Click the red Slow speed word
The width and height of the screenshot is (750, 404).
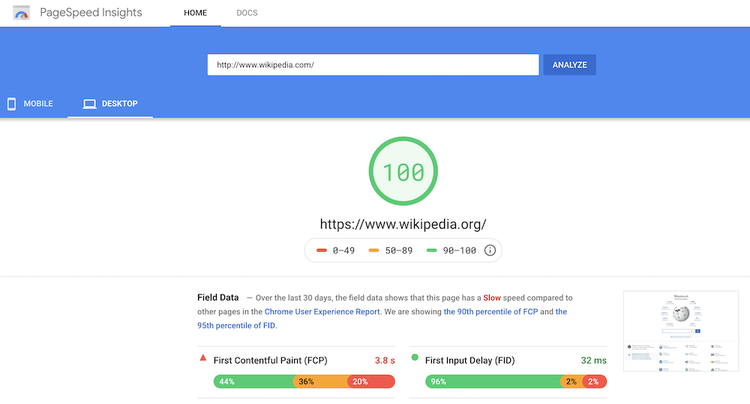492,298
